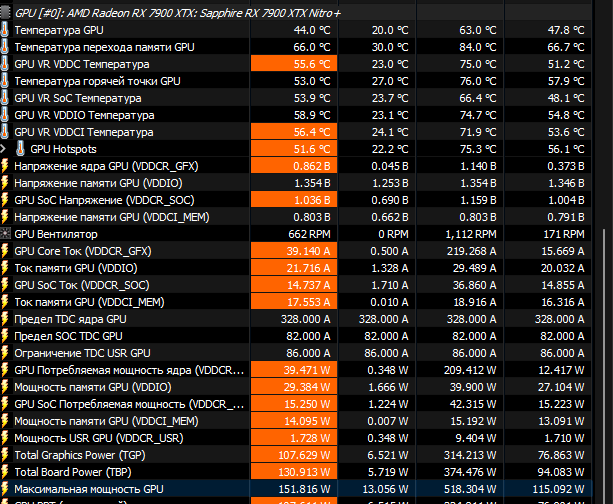
Task: Click the maximum value 84.0 °C
Action: pyautogui.click(x=478, y=47)
